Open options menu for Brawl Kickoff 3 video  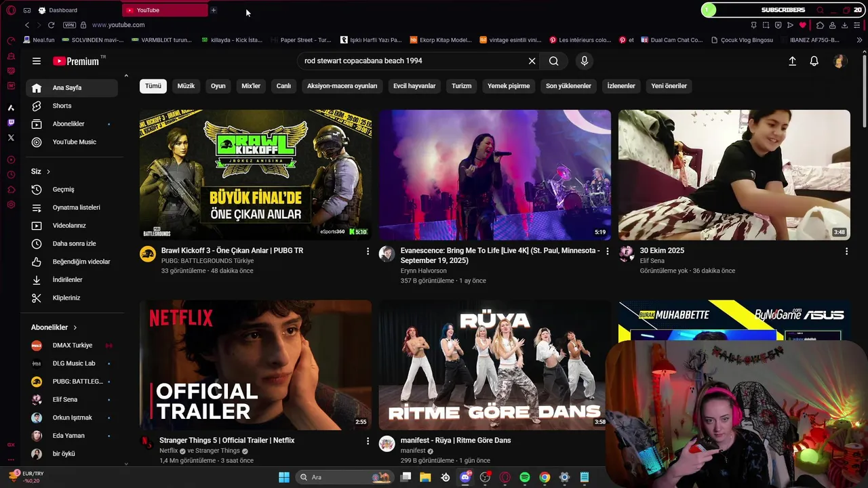[368, 251]
